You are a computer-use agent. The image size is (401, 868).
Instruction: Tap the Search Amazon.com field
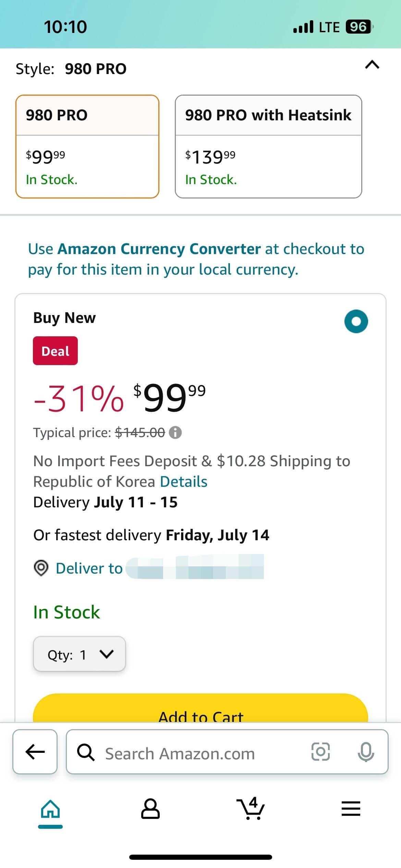199,752
